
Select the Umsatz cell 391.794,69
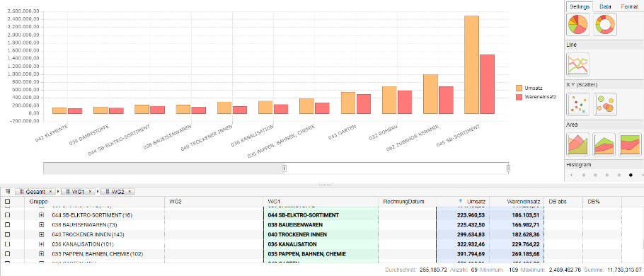[x=463, y=254]
